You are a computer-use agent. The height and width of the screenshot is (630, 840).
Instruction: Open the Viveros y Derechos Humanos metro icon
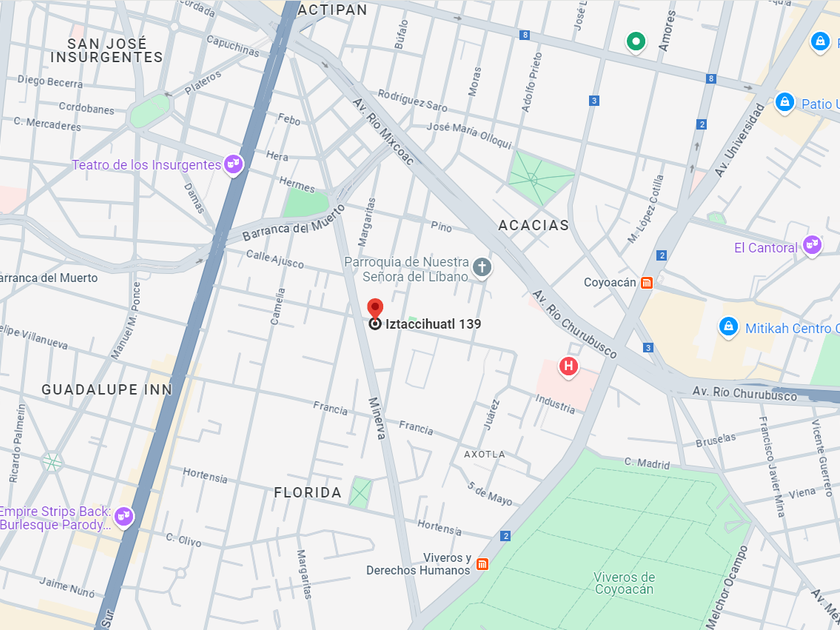[482, 564]
